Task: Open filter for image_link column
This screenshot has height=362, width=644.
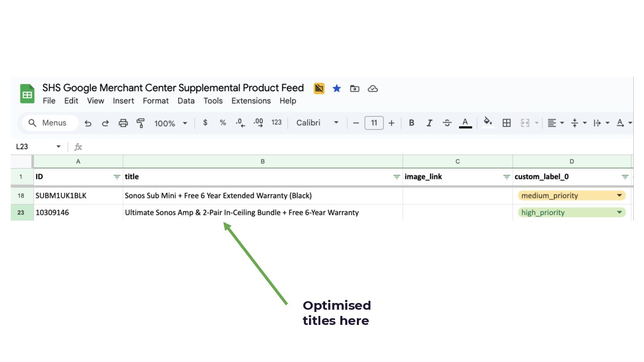Action: 506,177
